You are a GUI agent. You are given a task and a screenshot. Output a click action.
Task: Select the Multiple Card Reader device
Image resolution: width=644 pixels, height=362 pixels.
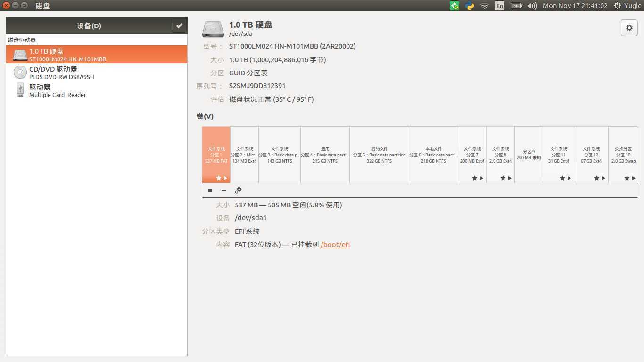point(97,90)
